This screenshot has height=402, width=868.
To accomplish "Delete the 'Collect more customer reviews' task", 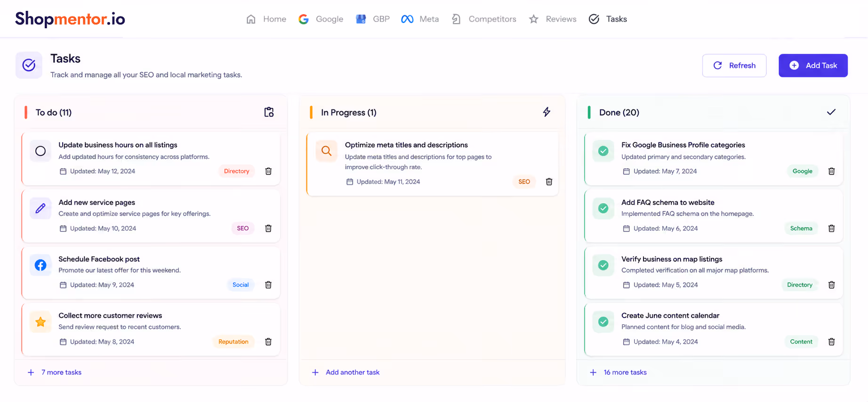I will click(268, 342).
